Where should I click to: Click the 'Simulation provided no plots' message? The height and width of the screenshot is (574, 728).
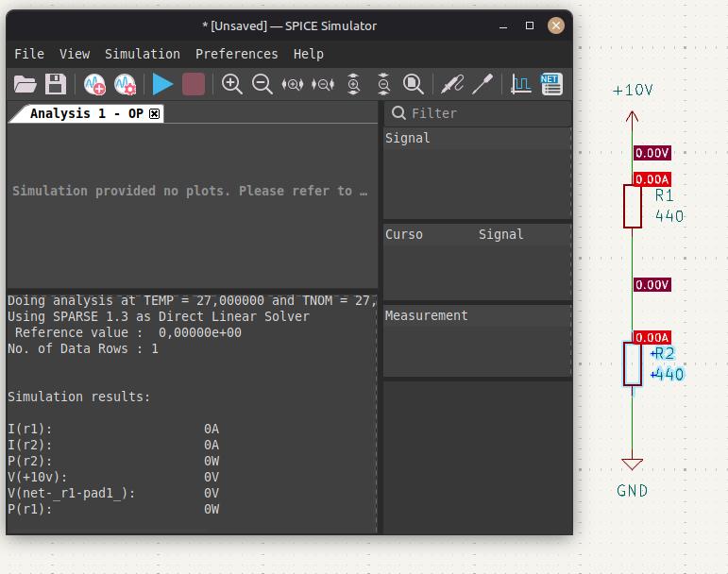[190, 192]
